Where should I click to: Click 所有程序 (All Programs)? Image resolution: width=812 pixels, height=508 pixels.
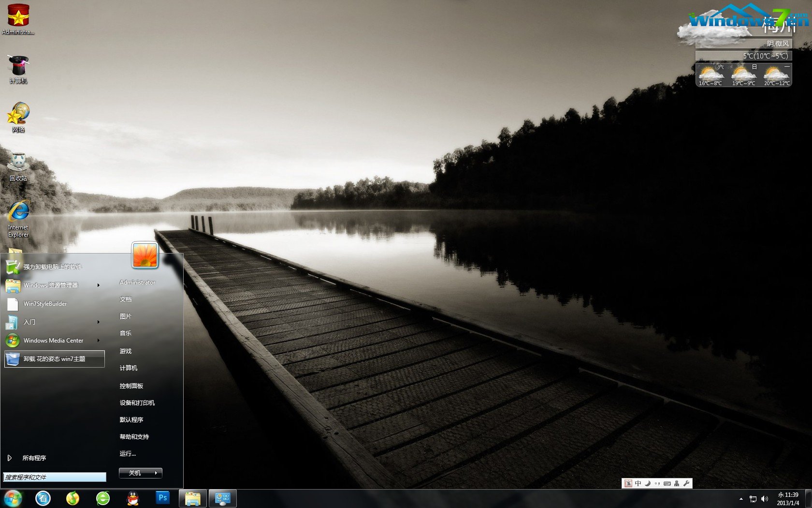tap(34, 458)
